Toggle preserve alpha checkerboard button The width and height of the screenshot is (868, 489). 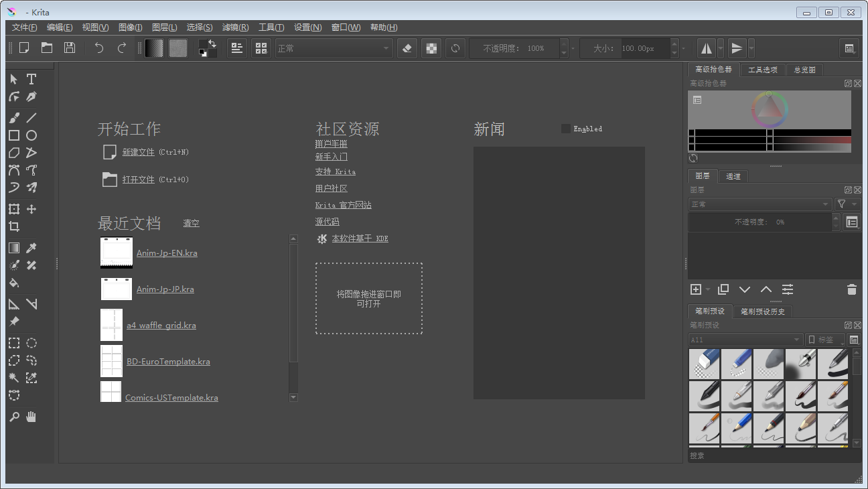click(x=432, y=48)
